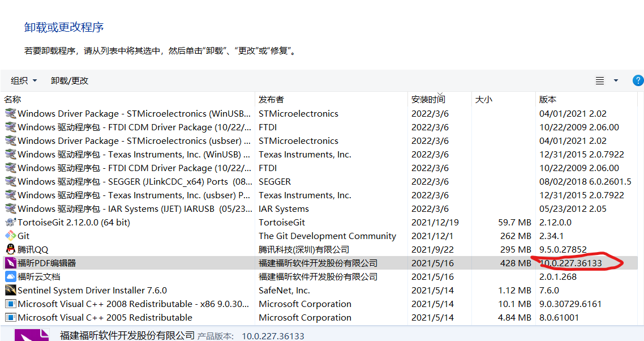Select the Microsoft Visual C++ 2008 Redistributable row
The width and height of the screenshot is (644, 341).
point(127,304)
